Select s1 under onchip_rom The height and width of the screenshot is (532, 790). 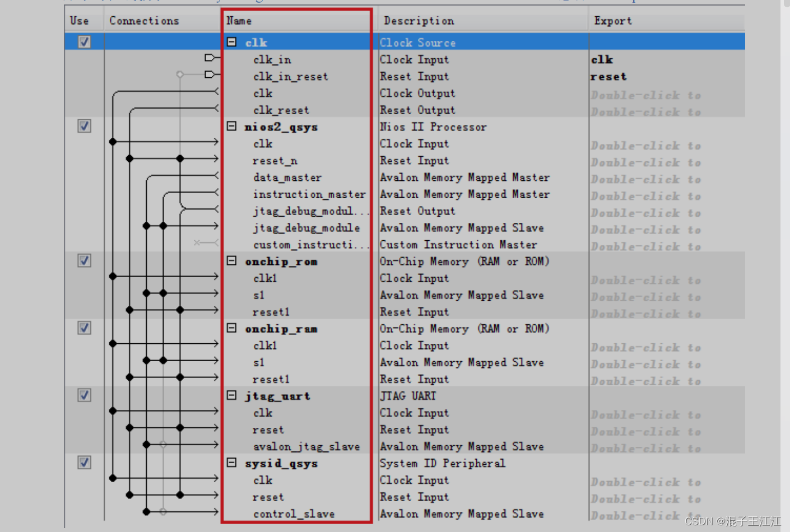(258, 295)
